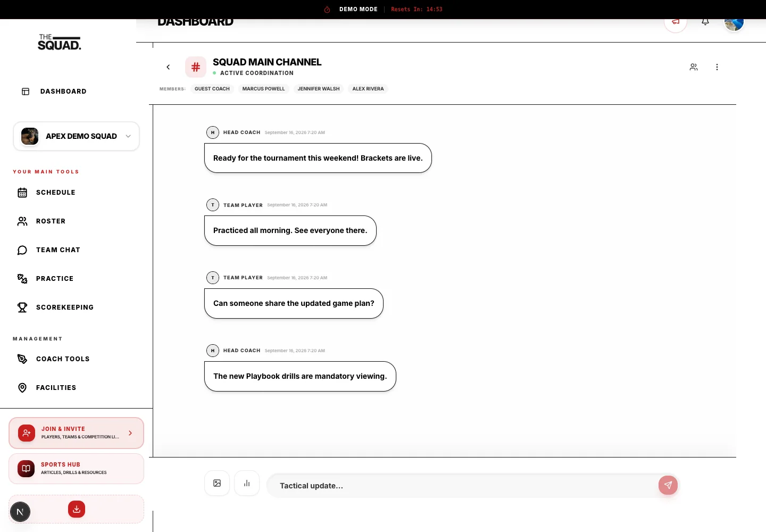Open the notifications bell
The image size is (766, 532).
pos(705,22)
